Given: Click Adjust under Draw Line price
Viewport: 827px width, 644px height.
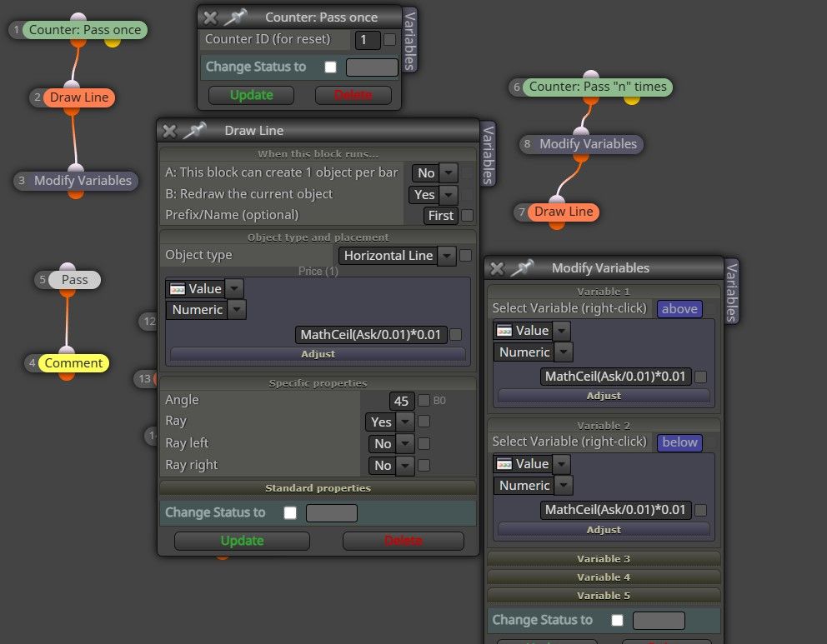Looking at the screenshot, I should (x=318, y=354).
